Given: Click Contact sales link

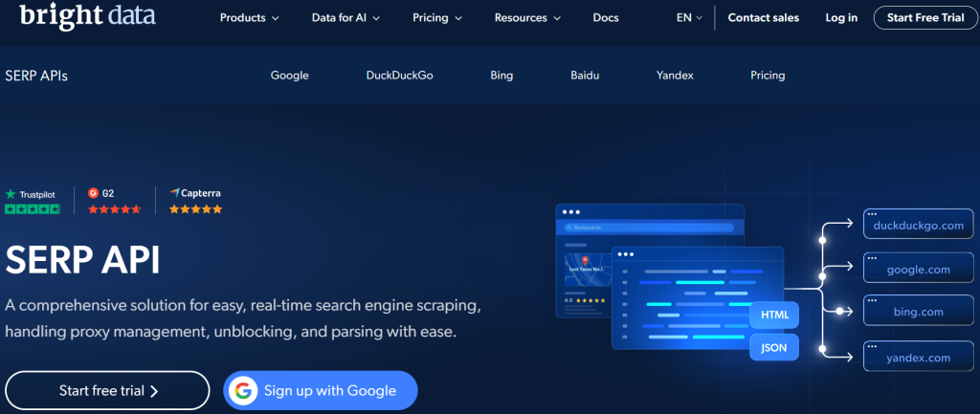Looking at the screenshot, I should point(763,17).
